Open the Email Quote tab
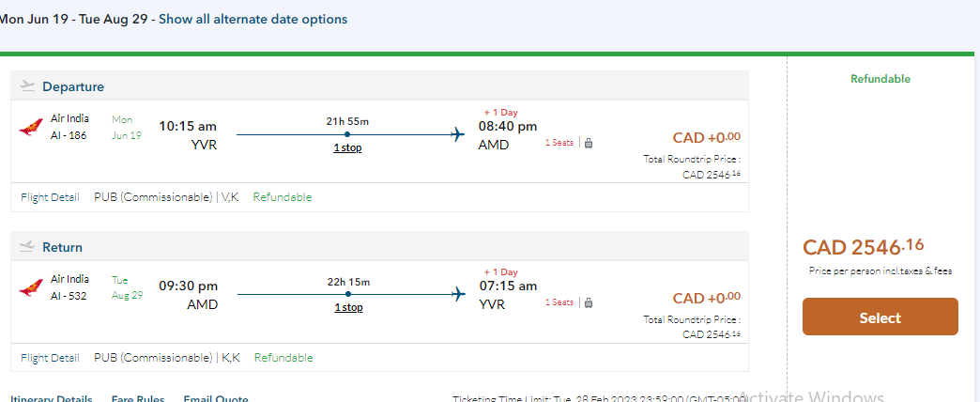 (216, 398)
